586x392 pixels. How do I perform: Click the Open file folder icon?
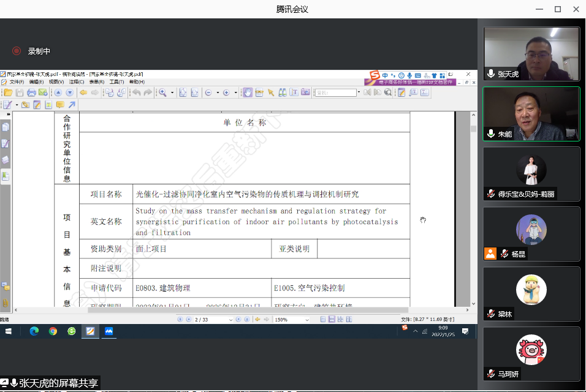point(8,92)
